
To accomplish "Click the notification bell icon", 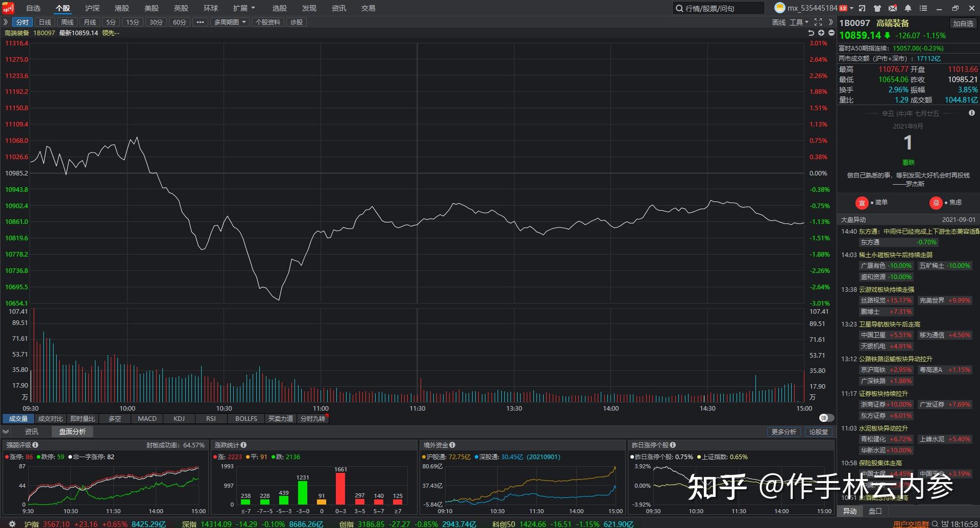I will point(908,8).
